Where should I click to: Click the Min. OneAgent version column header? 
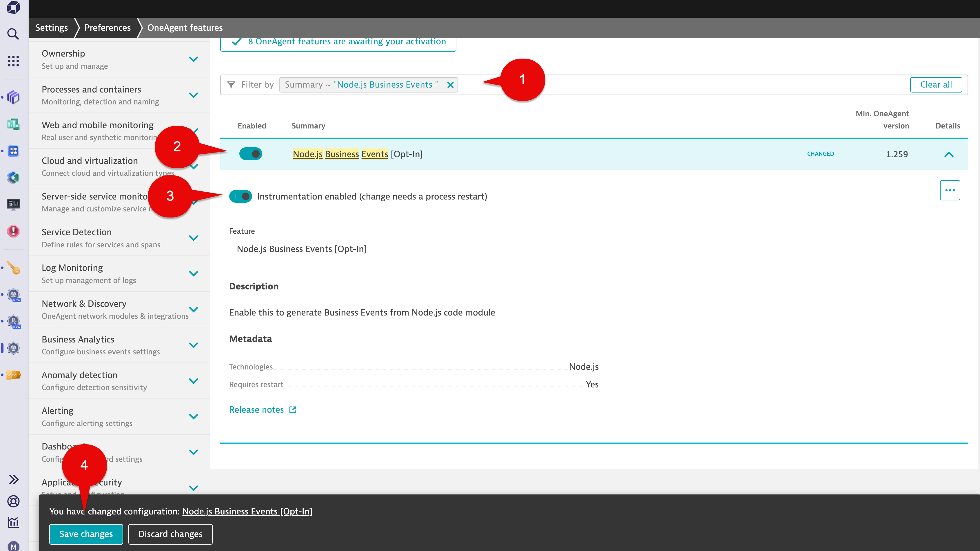coord(882,119)
